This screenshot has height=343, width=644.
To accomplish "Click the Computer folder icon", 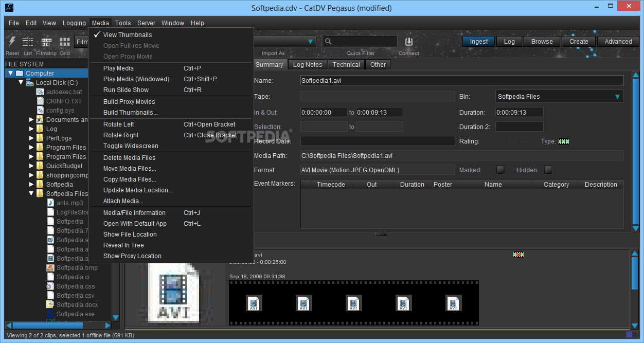I will point(20,74).
